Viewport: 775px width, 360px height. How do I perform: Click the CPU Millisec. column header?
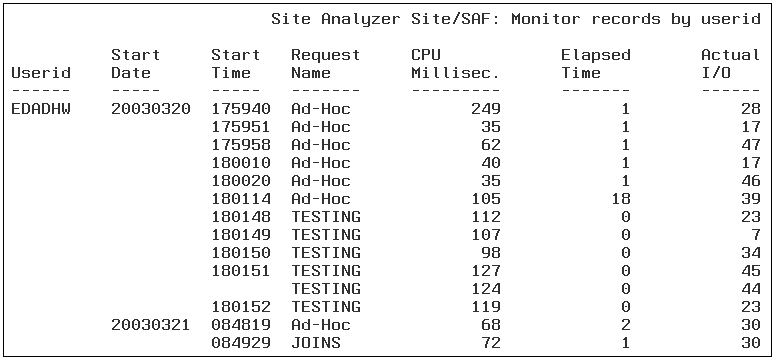[x=456, y=64]
